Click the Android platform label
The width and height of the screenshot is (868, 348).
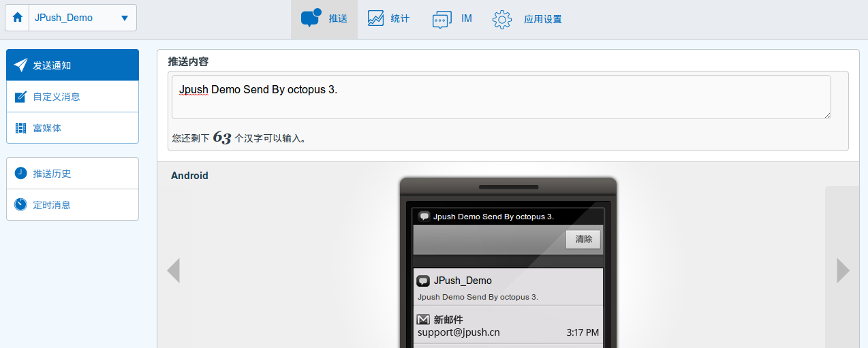click(x=189, y=176)
